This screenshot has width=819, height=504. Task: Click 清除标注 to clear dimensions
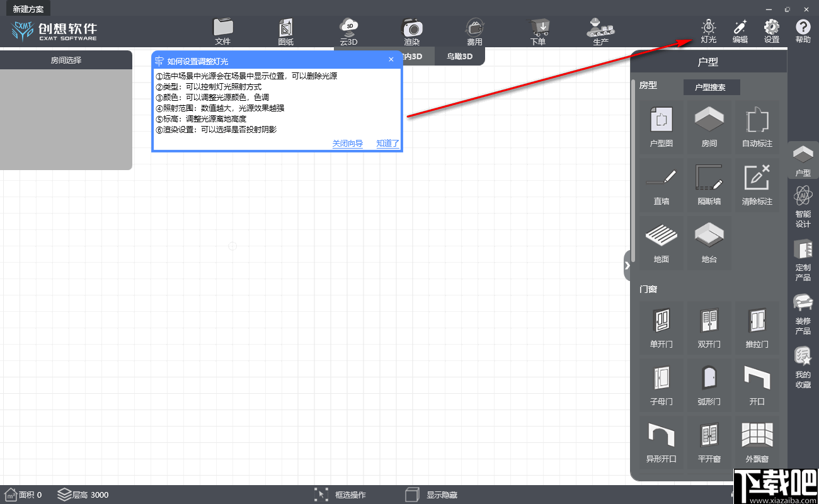pyautogui.click(x=757, y=185)
